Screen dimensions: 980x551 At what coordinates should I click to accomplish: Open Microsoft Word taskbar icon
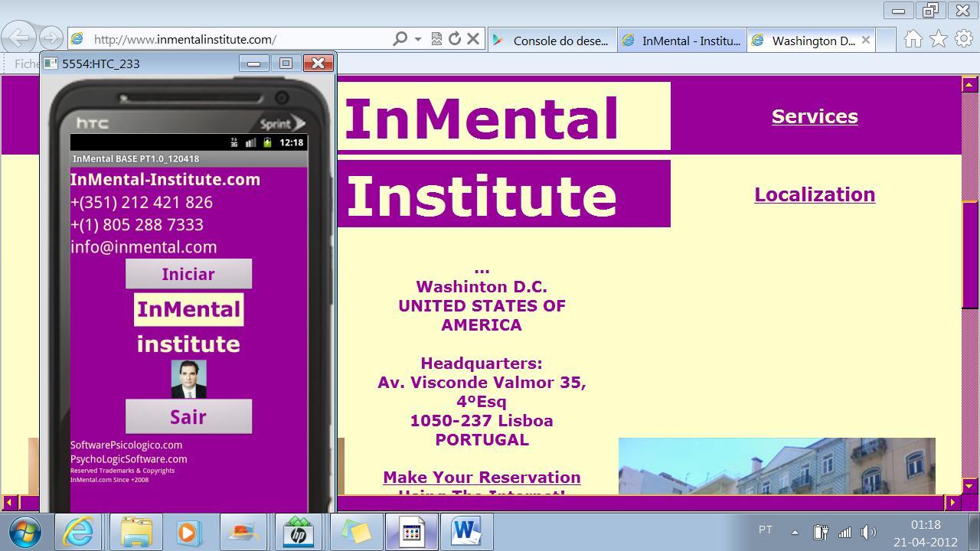pyautogui.click(x=465, y=531)
